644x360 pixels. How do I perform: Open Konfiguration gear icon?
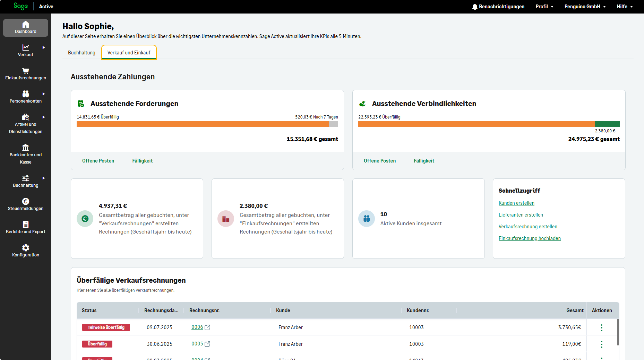tap(26, 248)
